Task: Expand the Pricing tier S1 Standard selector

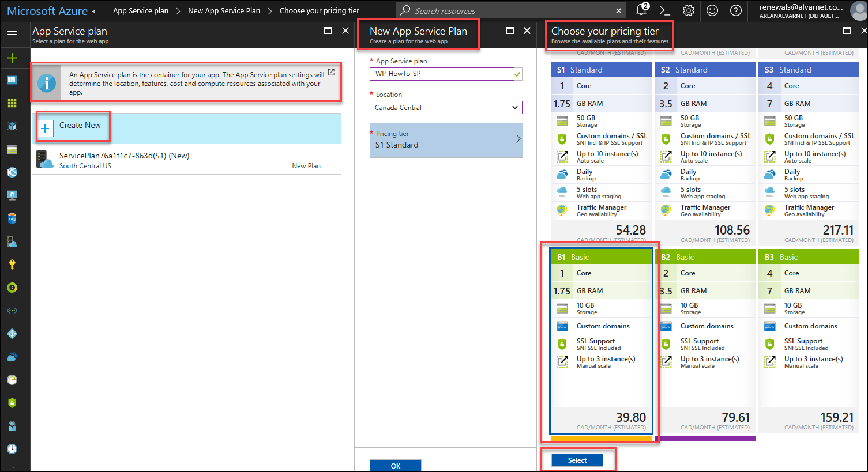Action: coord(446,140)
